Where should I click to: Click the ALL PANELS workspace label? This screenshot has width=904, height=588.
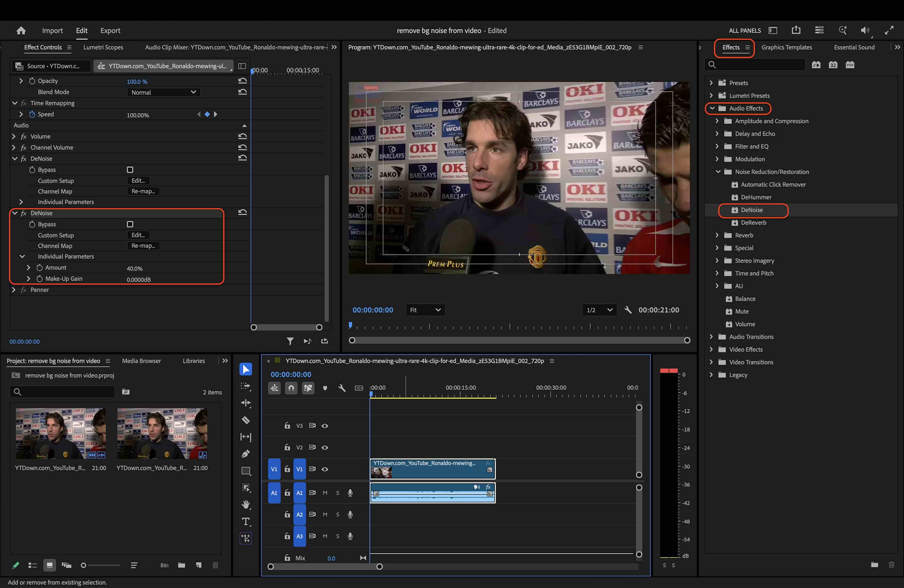744,30
